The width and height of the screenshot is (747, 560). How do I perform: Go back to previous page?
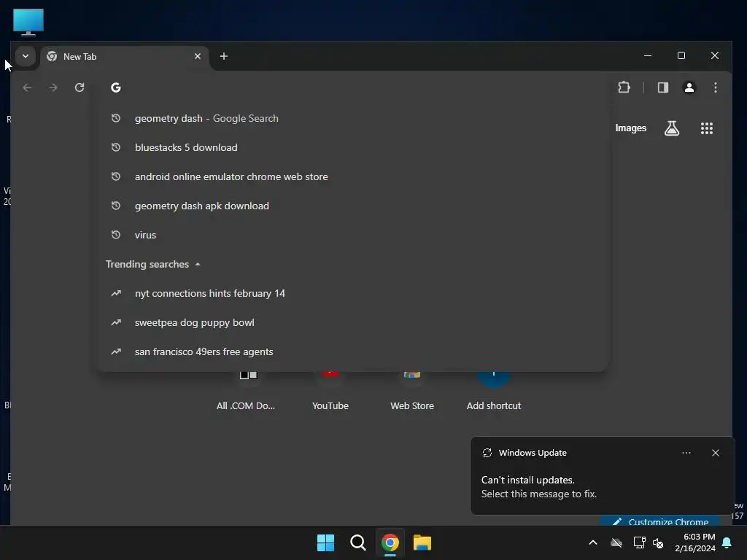pyautogui.click(x=27, y=87)
